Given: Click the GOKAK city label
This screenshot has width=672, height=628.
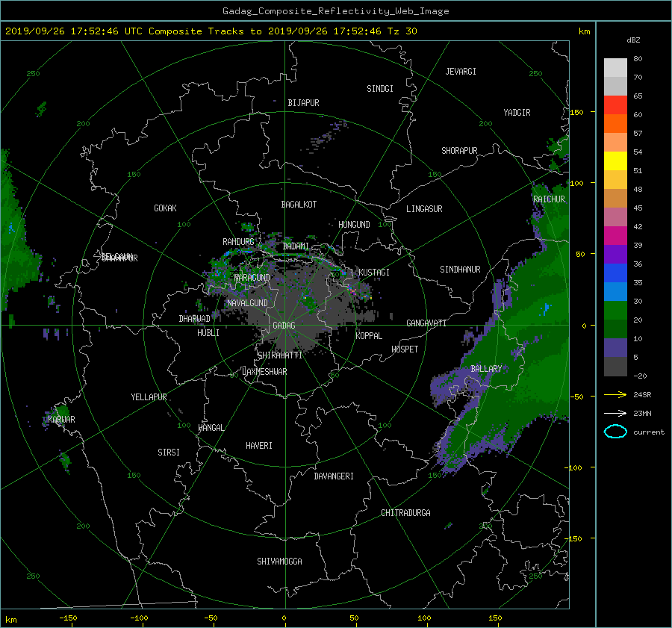Looking at the screenshot, I should click(165, 208).
